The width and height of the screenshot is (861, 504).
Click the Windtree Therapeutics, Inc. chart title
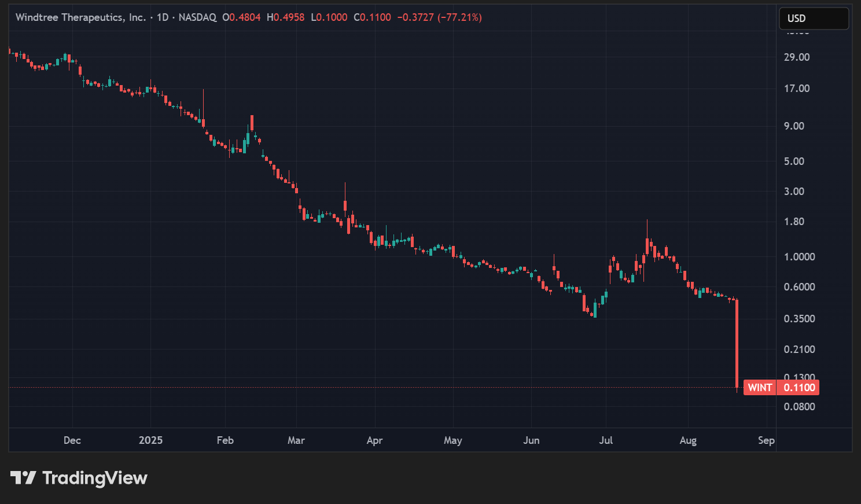pyautogui.click(x=80, y=17)
